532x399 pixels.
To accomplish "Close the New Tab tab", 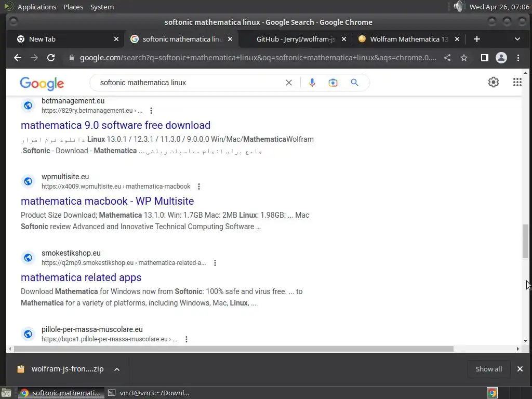I will 116,39.
